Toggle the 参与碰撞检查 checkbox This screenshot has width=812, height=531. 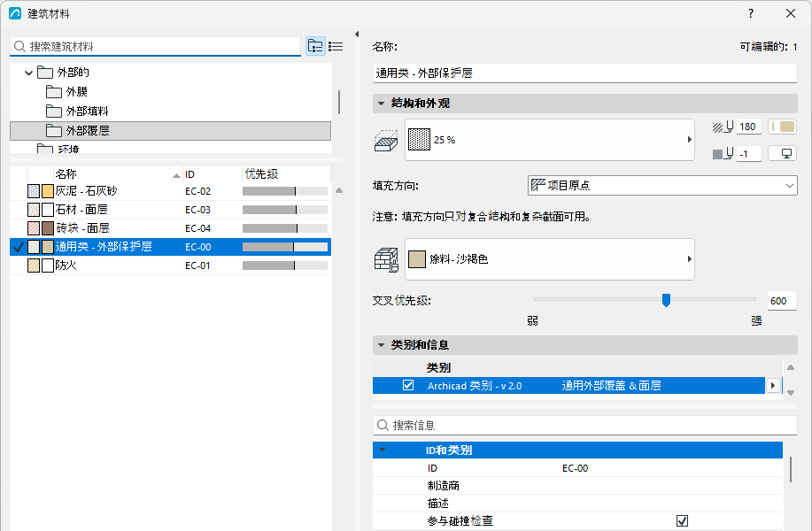coord(683,520)
